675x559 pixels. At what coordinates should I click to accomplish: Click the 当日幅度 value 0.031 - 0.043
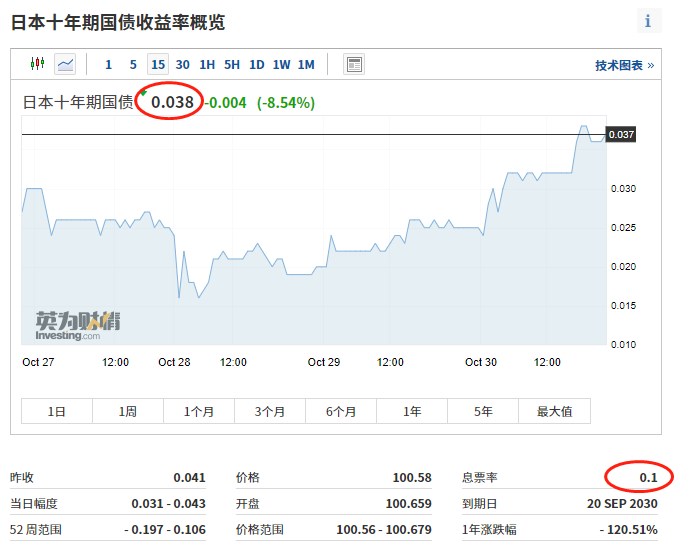coord(168,503)
